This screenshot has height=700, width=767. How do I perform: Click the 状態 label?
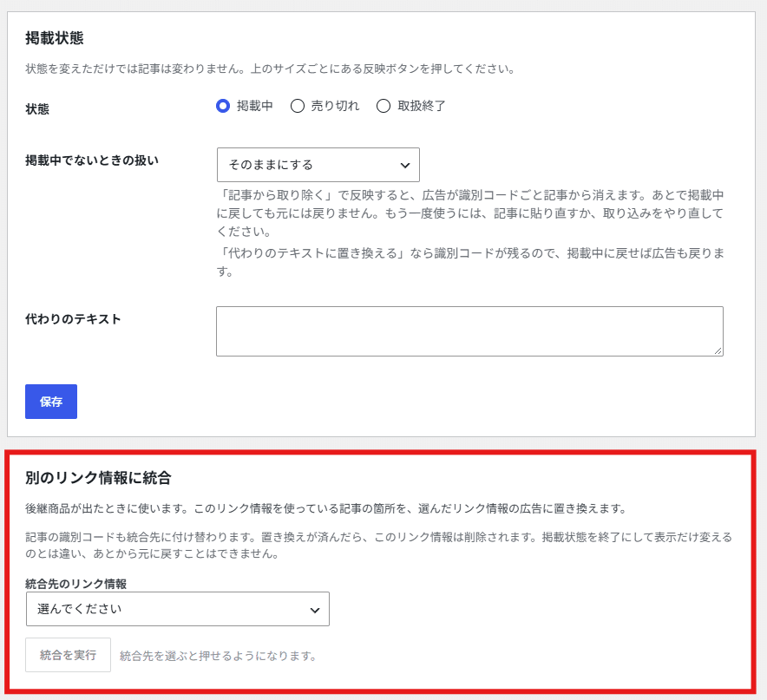37,109
